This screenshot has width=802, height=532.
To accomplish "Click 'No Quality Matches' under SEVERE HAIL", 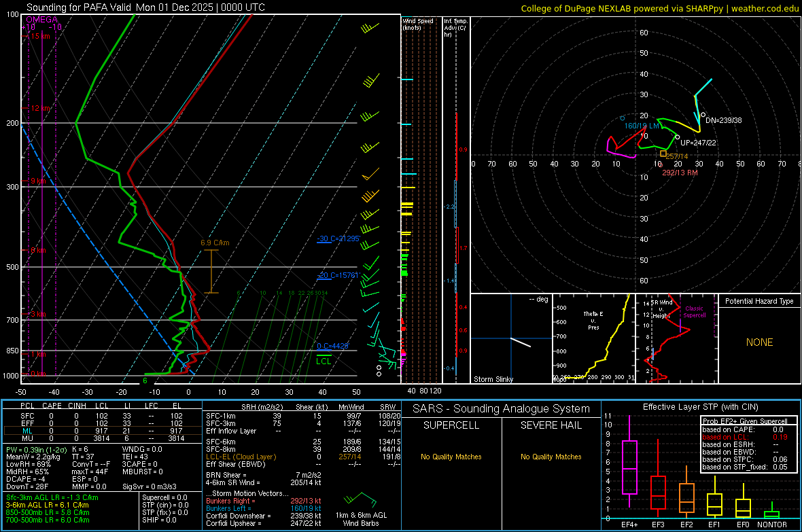I will coord(551,457).
